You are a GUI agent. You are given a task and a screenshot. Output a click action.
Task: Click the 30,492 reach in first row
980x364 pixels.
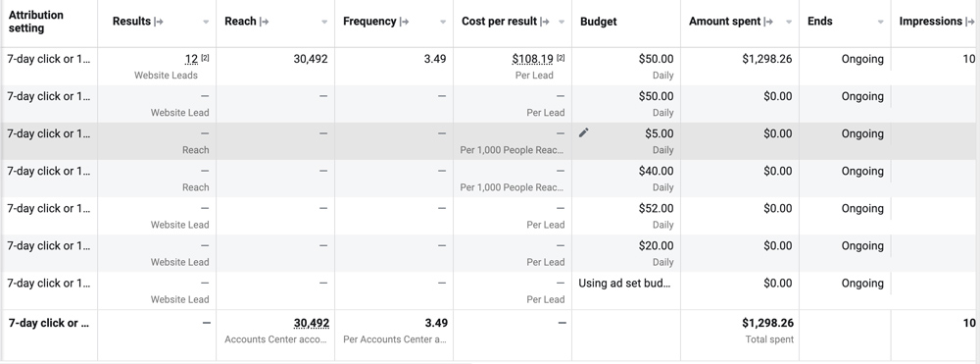coord(311,59)
